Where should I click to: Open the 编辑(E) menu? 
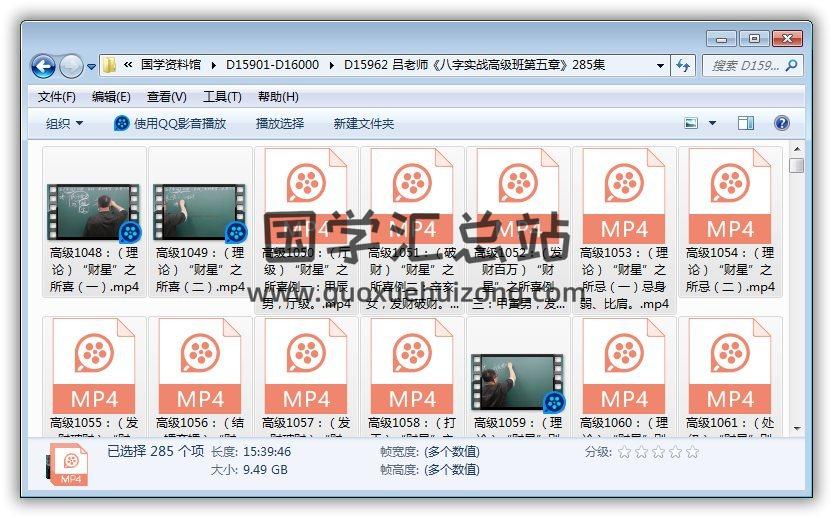111,97
